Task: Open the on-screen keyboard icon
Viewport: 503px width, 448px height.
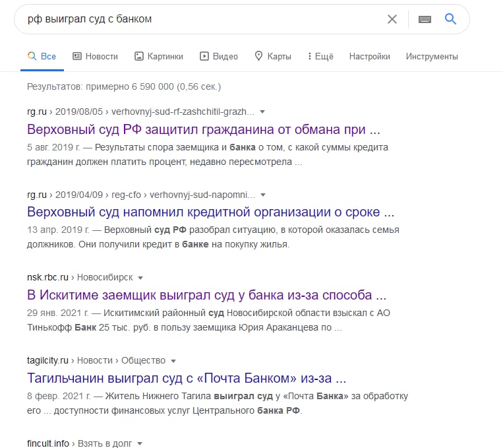Action: pos(425,19)
